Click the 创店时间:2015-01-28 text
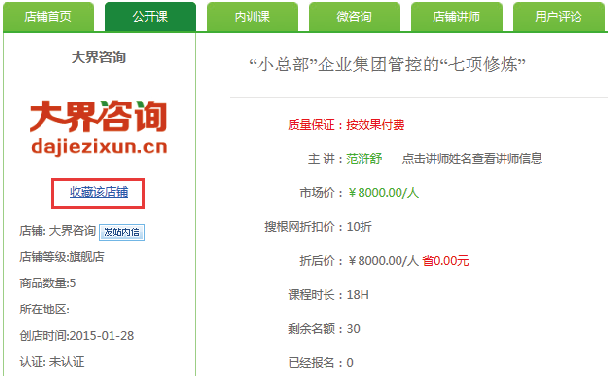Image resolution: width=608 pixels, height=376 pixels. tap(77, 336)
